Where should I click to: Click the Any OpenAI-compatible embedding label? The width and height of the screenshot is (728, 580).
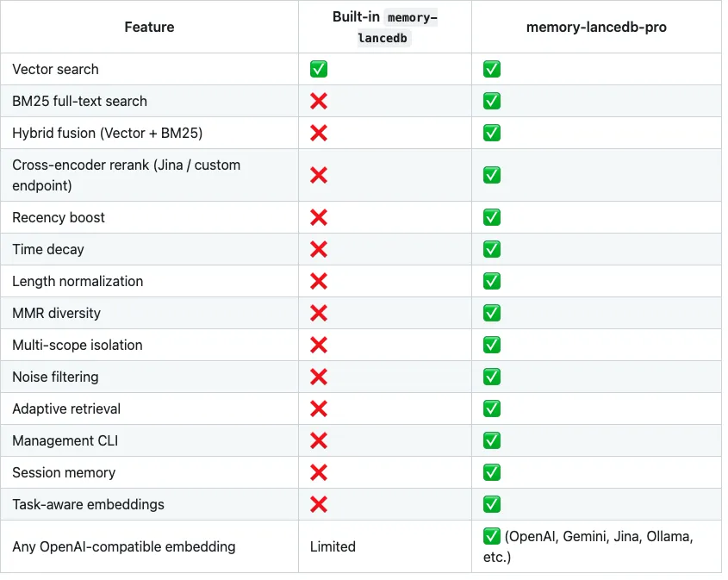click(124, 547)
